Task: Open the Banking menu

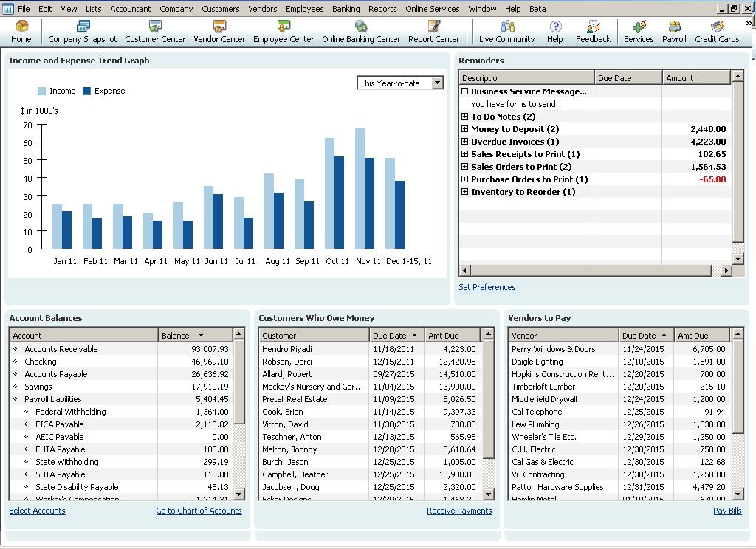Action: click(346, 9)
